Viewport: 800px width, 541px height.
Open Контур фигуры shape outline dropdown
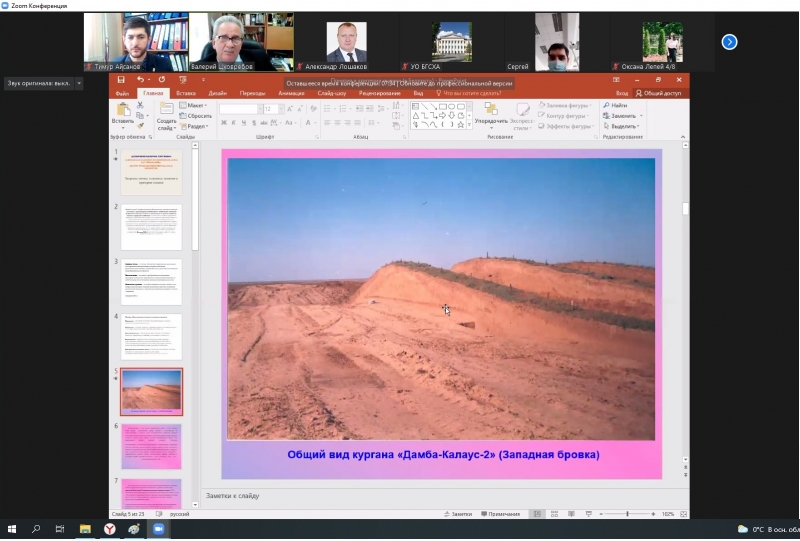coord(564,116)
